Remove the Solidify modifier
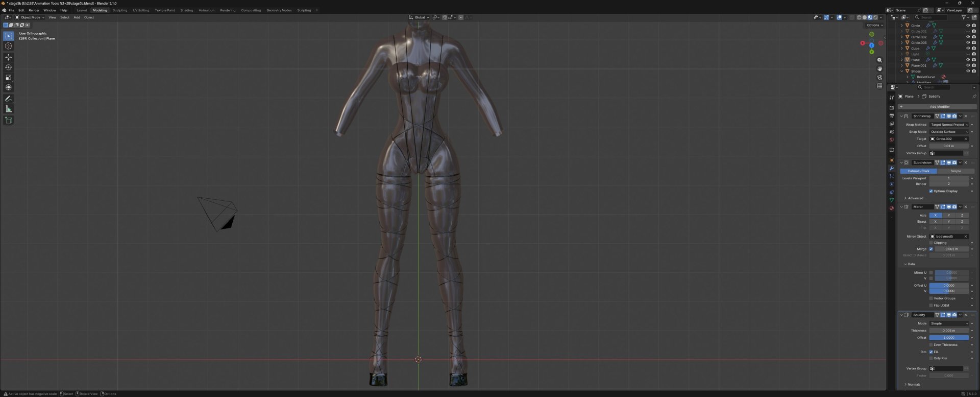Image resolution: width=980 pixels, height=397 pixels. [966, 315]
